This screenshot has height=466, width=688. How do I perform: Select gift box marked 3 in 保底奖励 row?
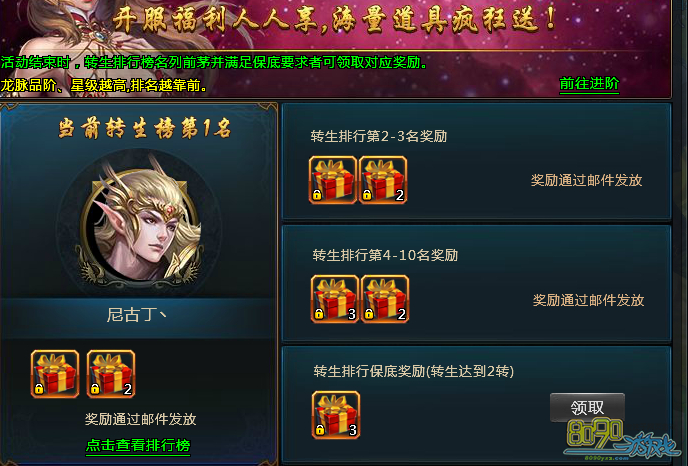tap(336, 415)
